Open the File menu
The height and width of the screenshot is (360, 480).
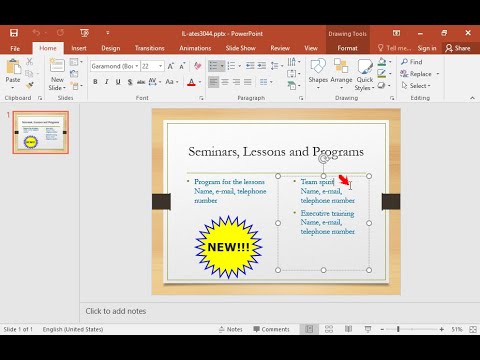click(15, 48)
